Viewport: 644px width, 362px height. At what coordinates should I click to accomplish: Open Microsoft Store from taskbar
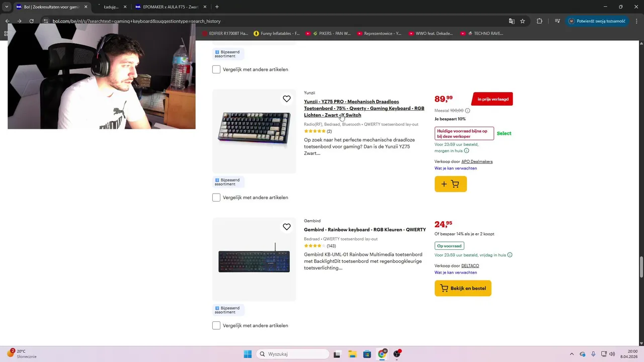click(x=367, y=354)
